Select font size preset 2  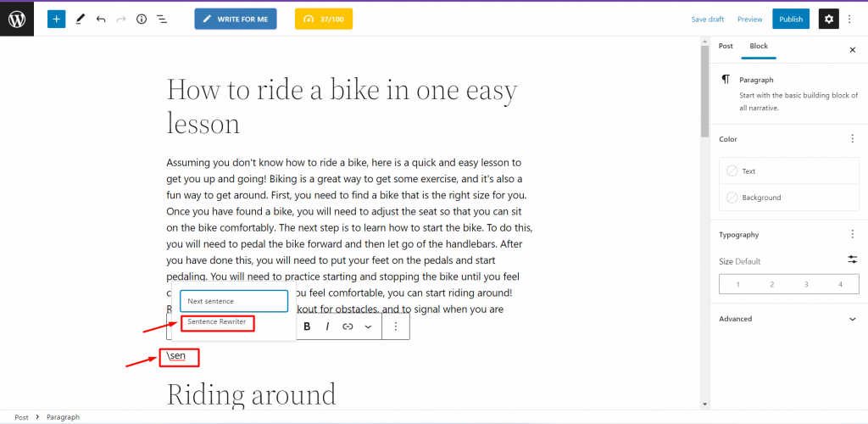pos(771,284)
